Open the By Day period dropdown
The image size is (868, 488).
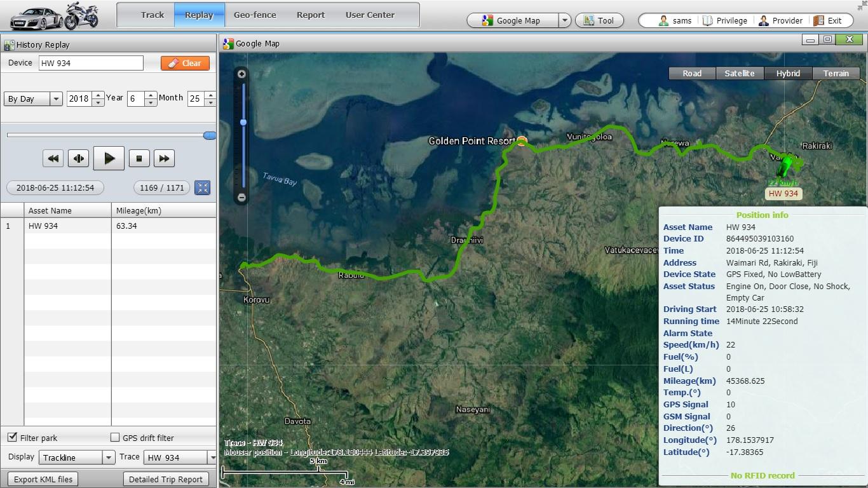tap(56, 98)
